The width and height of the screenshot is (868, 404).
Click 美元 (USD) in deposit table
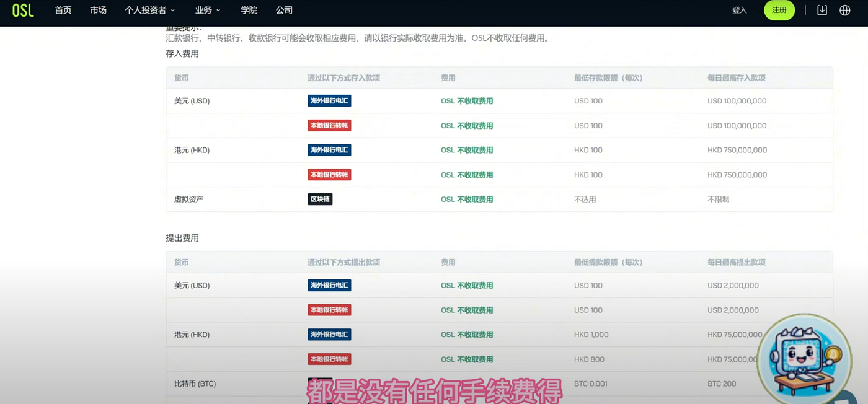tap(192, 101)
